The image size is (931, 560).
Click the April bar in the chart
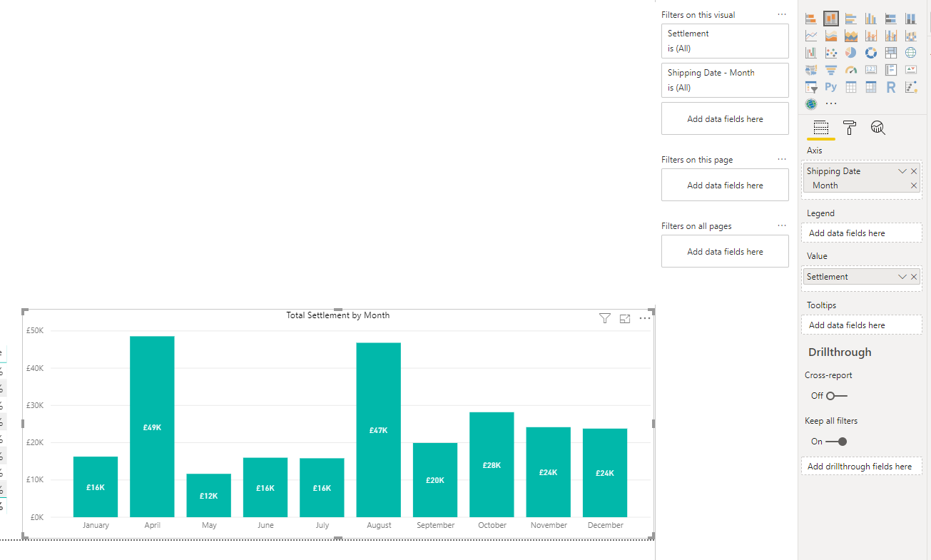(x=152, y=427)
